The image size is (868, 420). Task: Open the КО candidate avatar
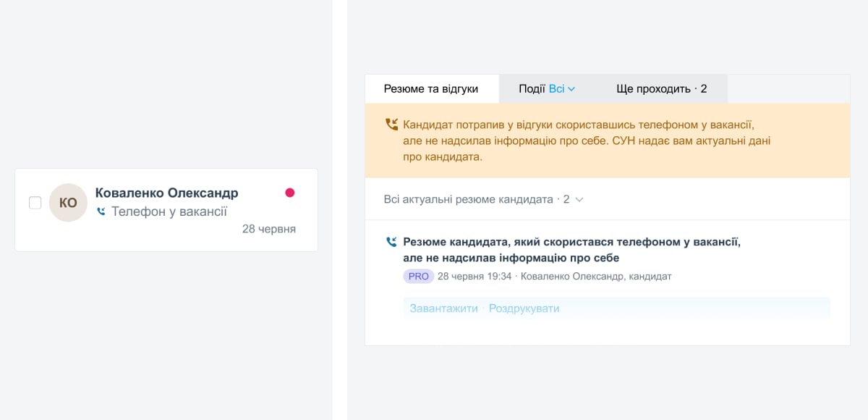pos(68,203)
